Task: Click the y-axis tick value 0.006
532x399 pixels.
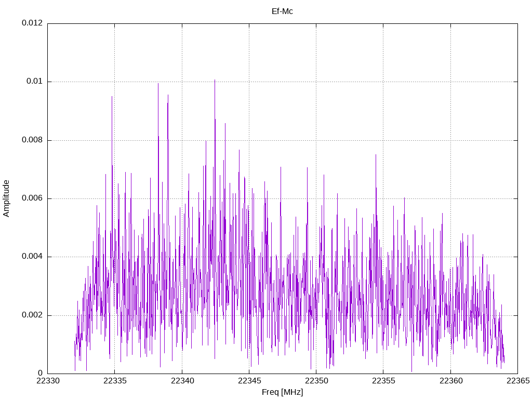Action: coord(32,198)
